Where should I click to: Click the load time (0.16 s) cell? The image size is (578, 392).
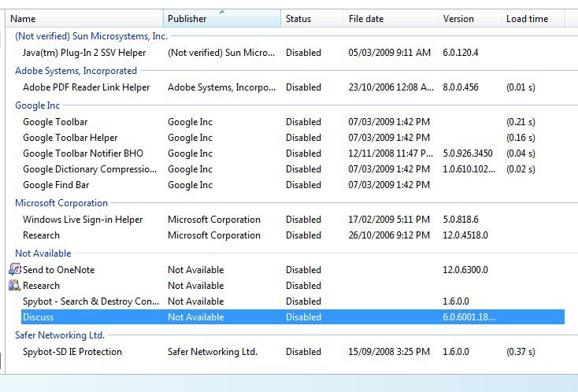(x=521, y=138)
